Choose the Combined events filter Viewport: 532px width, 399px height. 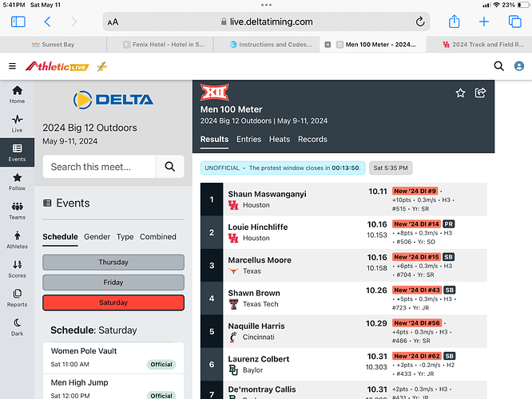[158, 237]
